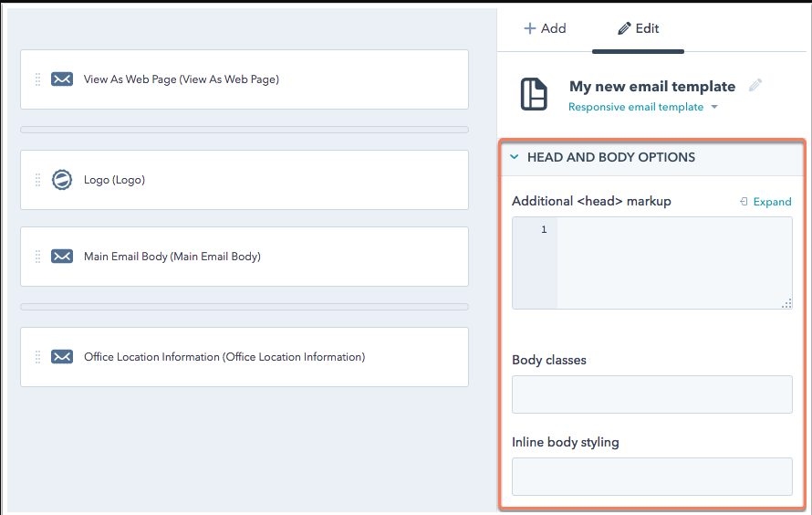Screen dimensions: 812x515
Task: Click the Body classes input field
Action: 652,394
